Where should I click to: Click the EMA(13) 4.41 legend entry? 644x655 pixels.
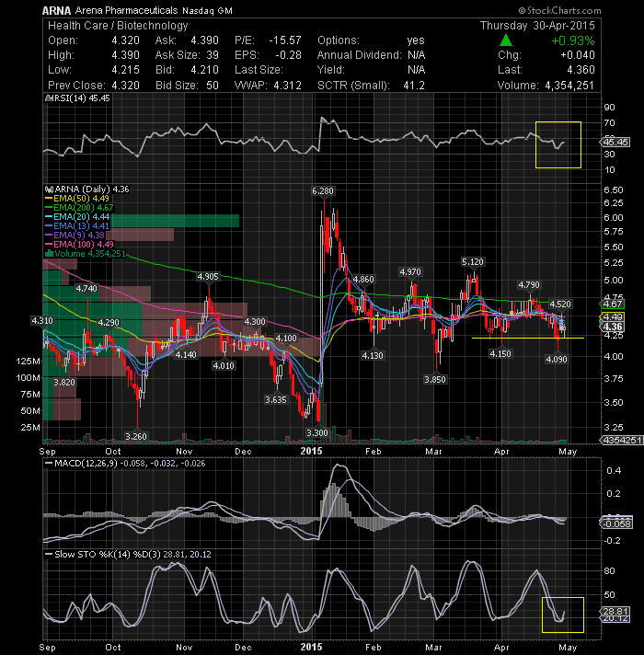coord(77,226)
